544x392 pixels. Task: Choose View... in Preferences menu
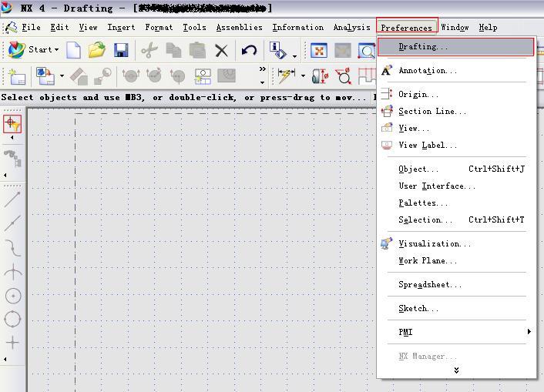457,128
